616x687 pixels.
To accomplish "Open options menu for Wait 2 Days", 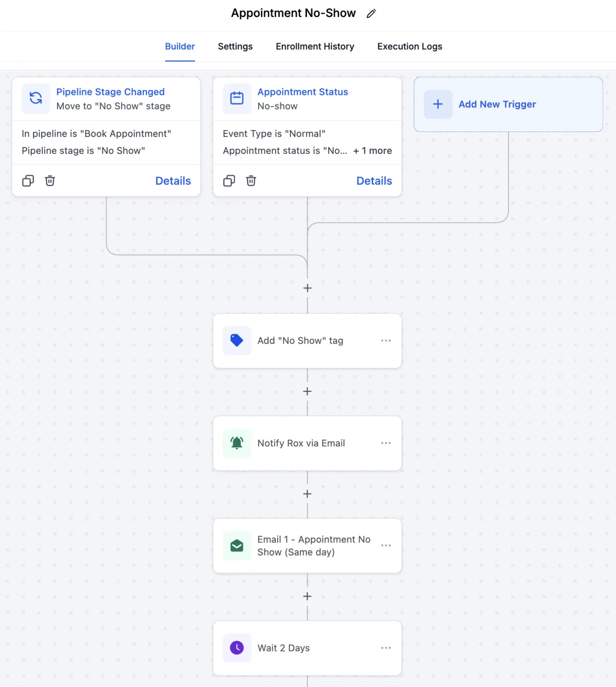I will [x=386, y=648].
